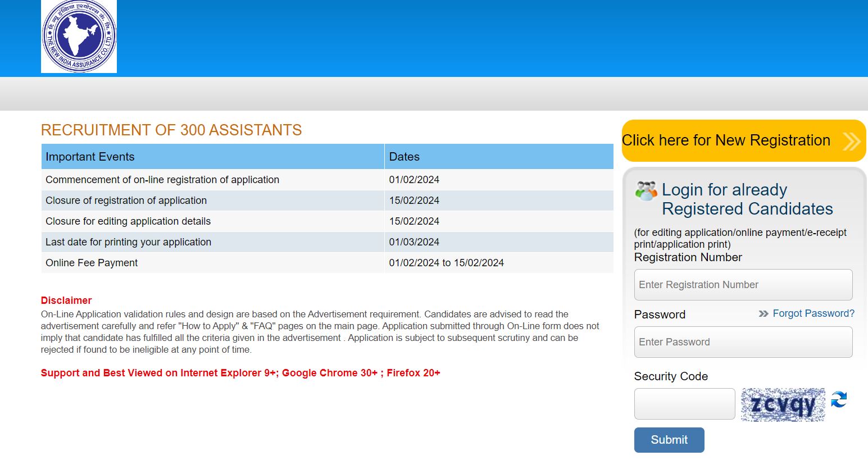This screenshot has width=868, height=460.
Task: Focus the Enter Password field
Action: coord(743,342)
